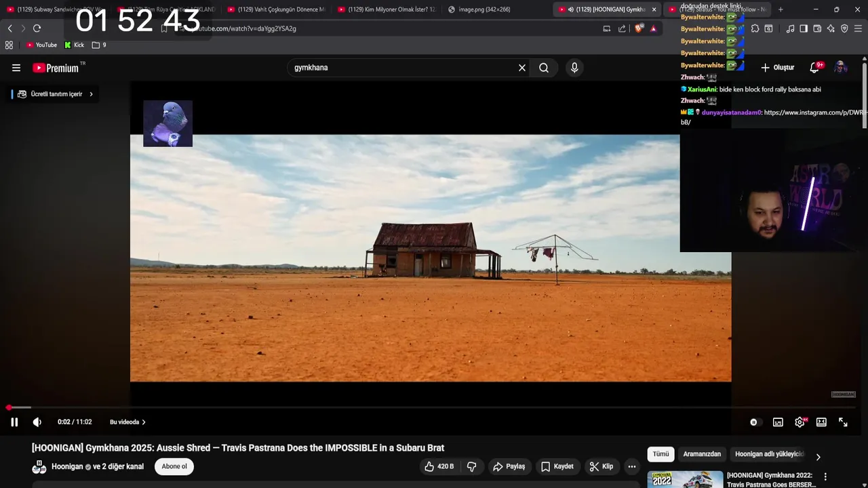Screen dimensions: 868x488
Task: Open the YouTube bookmark
Action: (42, 45)
